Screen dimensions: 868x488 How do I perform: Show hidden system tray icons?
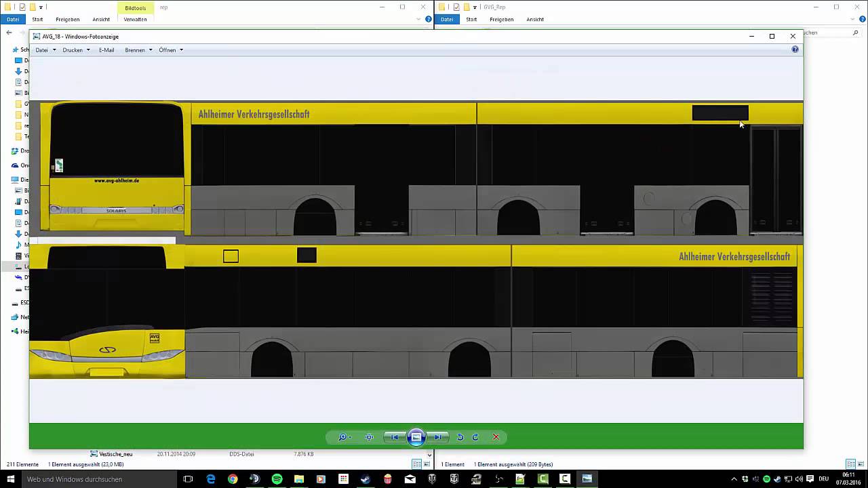point(734,479)
